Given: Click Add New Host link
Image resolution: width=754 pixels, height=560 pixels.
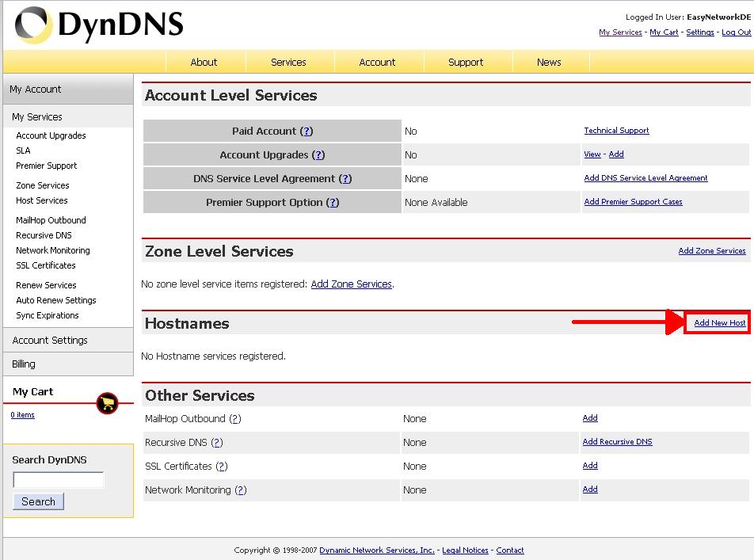Looking at the screenshot, I should point(720,323).
